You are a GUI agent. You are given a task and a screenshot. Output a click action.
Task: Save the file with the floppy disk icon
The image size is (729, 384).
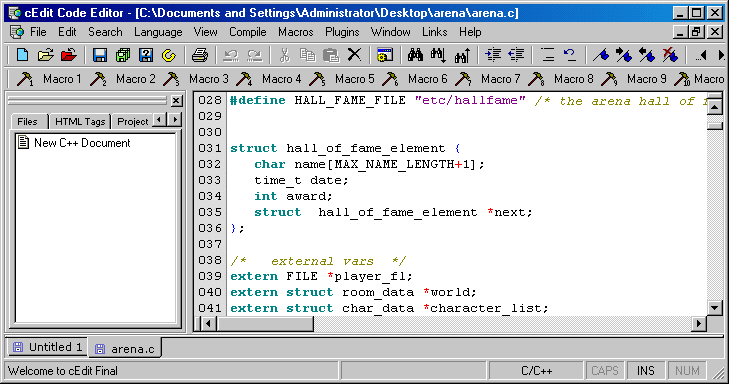pyautogui.click(x=99, y=55)
